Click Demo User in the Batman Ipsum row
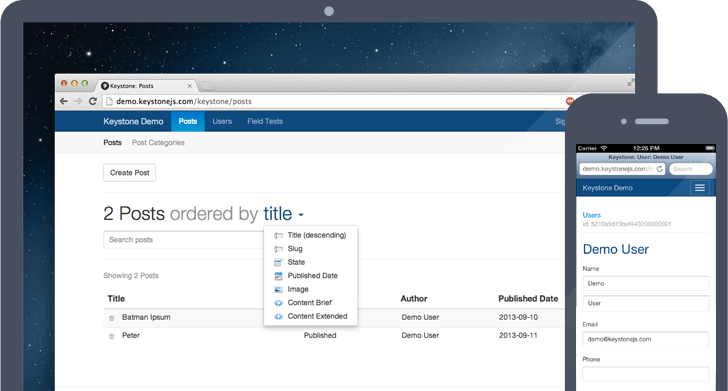Image resolution: width=728 pixels, height=391 pixels. point(420,317)
